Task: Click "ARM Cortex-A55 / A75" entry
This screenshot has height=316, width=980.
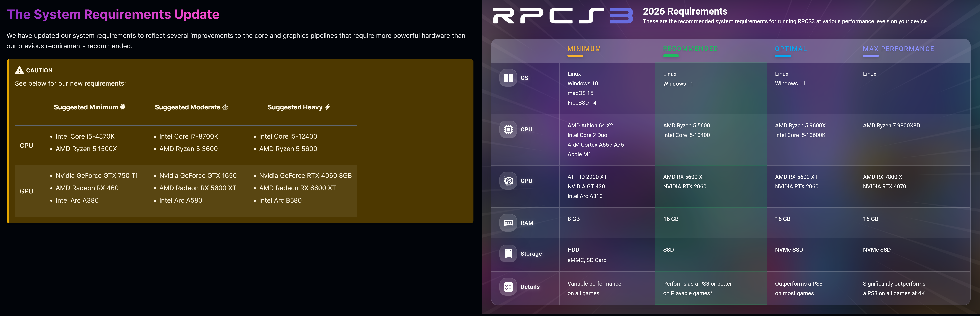Action: coord(596,145)
